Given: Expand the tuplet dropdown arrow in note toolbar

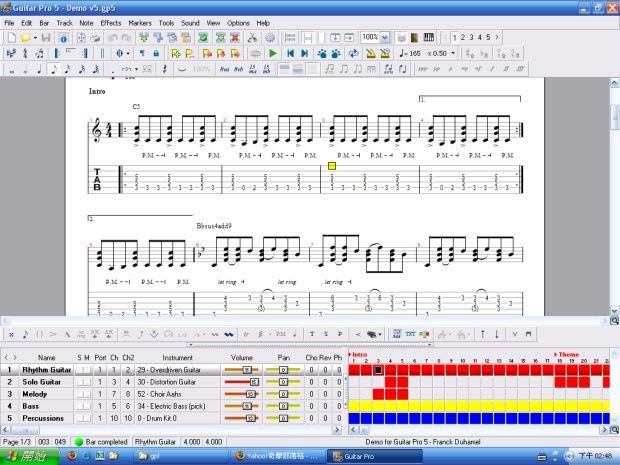Looking at the screenshot, I should [136, 69].
